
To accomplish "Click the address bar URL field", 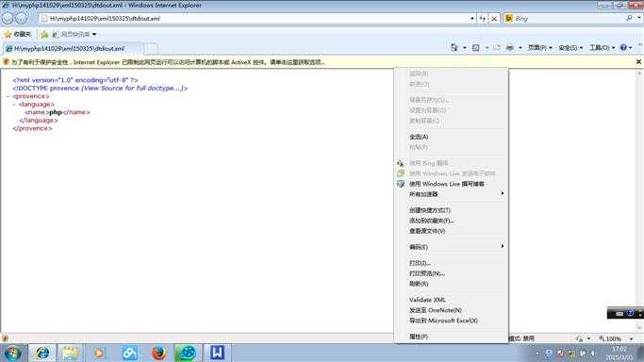I will (x=255, y=19).
